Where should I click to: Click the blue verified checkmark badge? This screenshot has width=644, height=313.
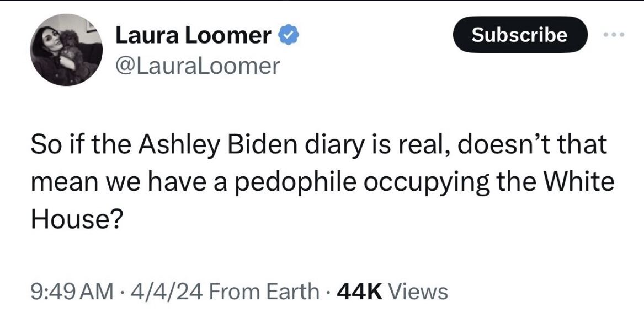click(289, 36)
